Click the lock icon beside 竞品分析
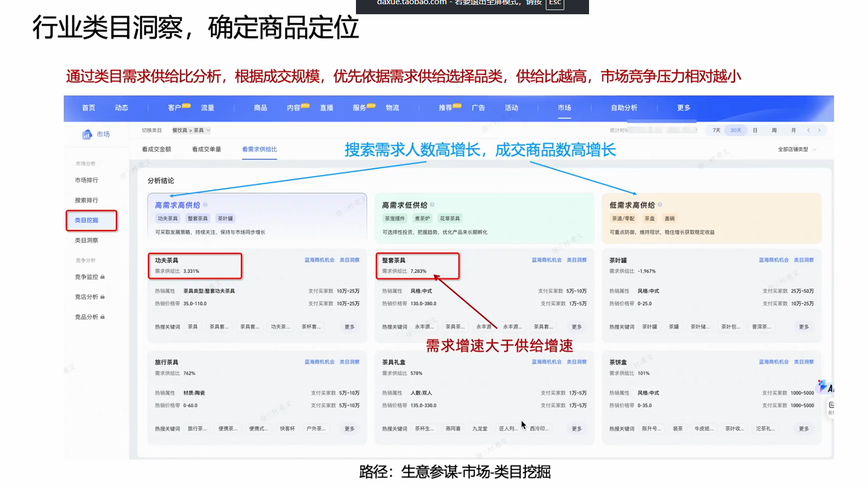Screen dimensions: 868x488 point(102,317)
